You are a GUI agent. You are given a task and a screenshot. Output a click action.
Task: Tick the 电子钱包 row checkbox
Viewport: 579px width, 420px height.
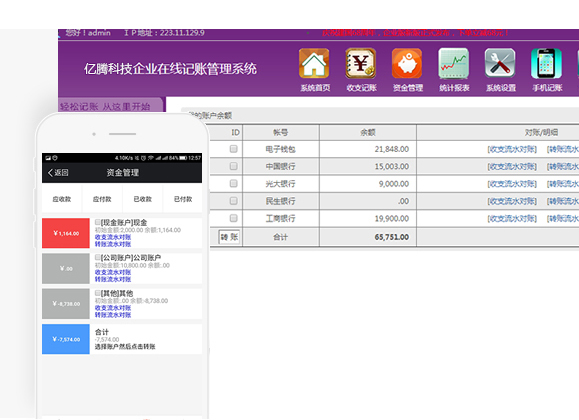pos(233,149)
